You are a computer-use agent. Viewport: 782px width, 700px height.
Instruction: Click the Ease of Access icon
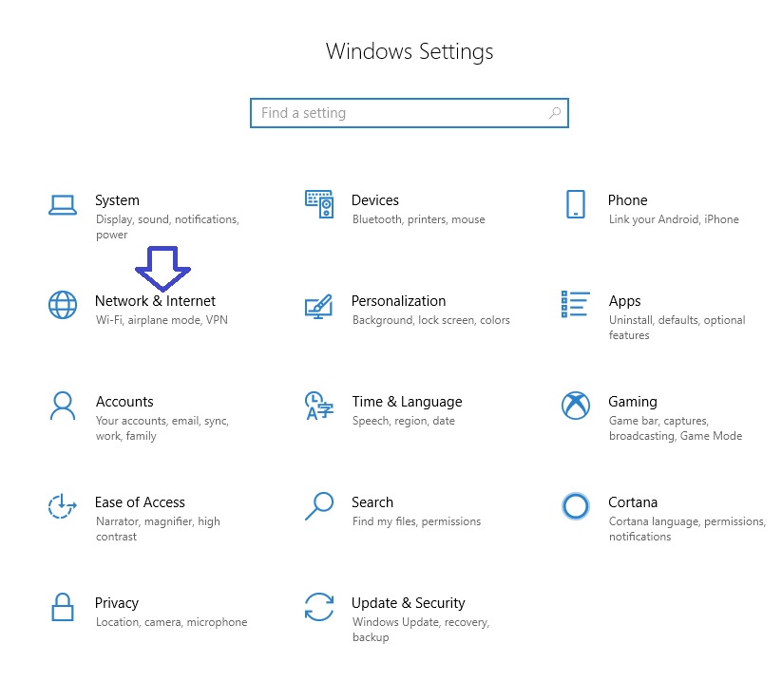(x=63, y=506)
